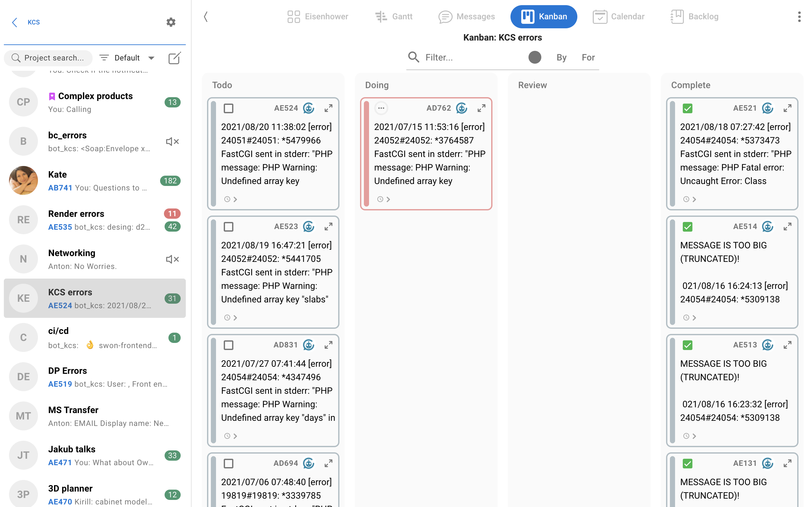Image resolution: width=812 pixels, height=507 pixels.
Task: Open the Calendar tab
Action: click(x=618, y=16)
